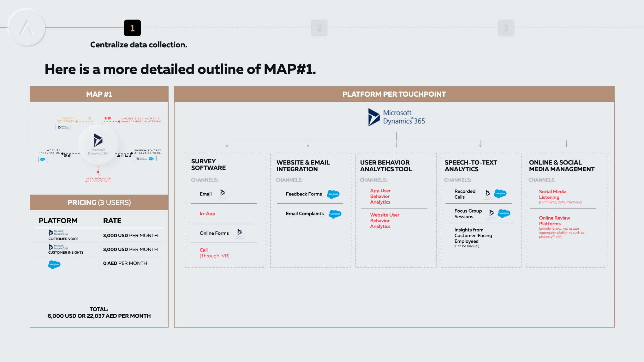Click the Dynamics icon beside Online Forms
Image resolution: width=644 pixels, height=362 pixels.
coord(240,233)
